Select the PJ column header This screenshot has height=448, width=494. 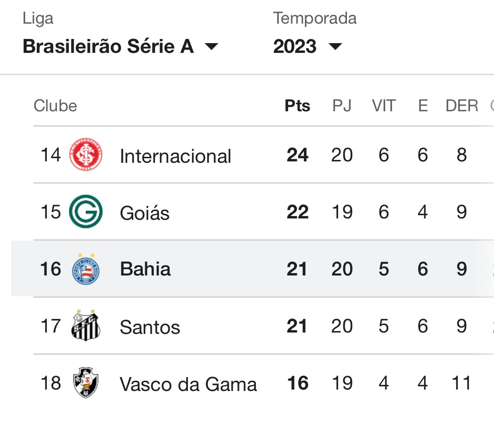tap(342, 106)
